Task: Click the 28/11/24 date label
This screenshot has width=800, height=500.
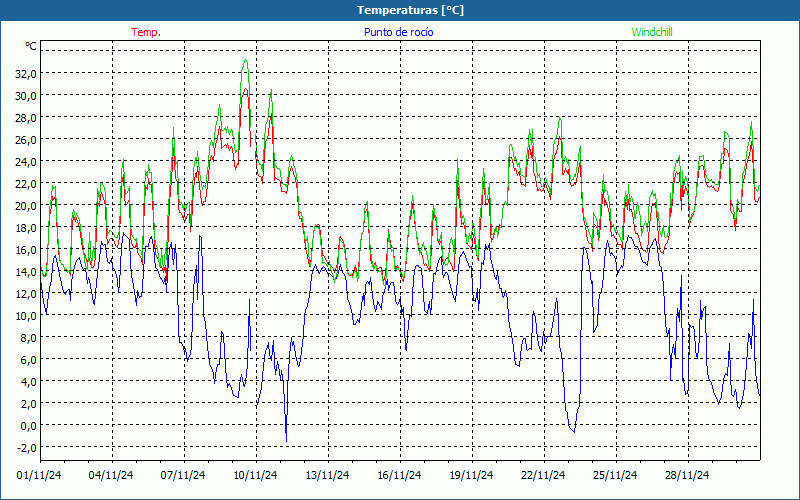Action: [687, 476]
